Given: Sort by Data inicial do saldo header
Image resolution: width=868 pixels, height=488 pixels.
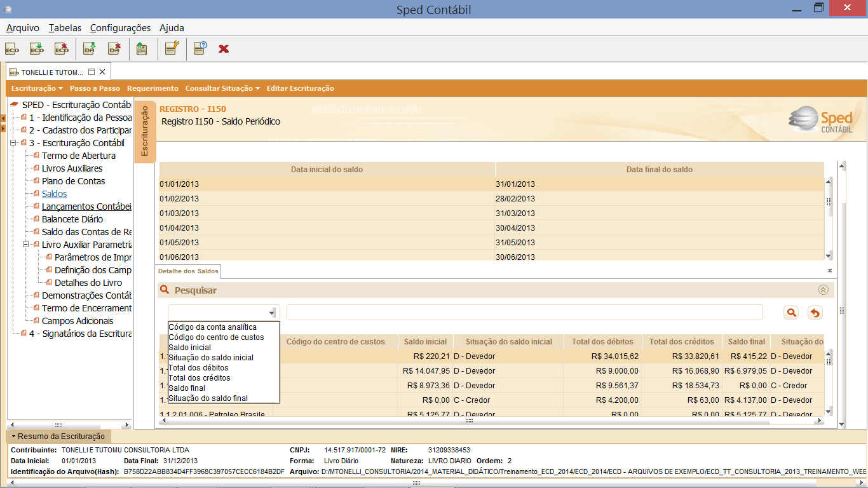Looking at the screenshot, I should (327, 170).
